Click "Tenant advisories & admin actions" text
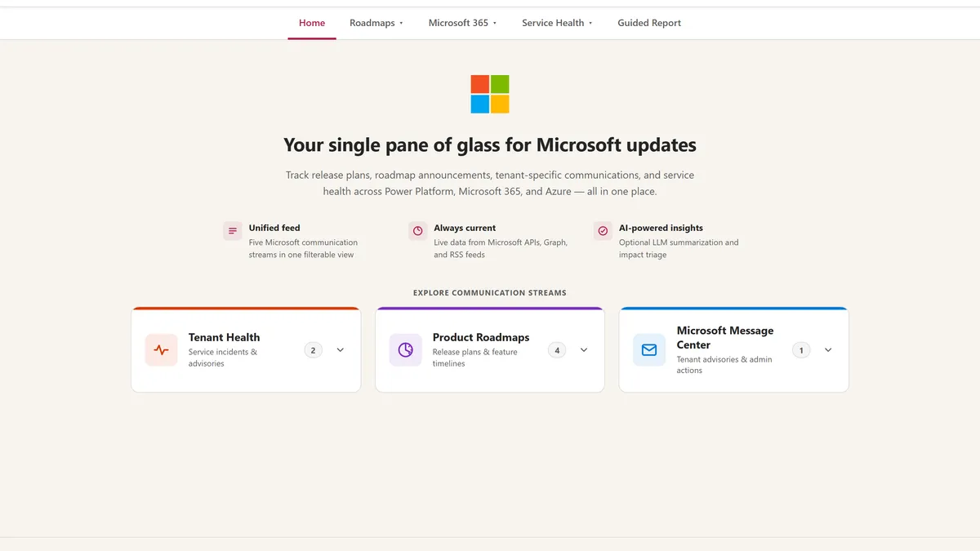The image size is (980, 551). (724, 365)
